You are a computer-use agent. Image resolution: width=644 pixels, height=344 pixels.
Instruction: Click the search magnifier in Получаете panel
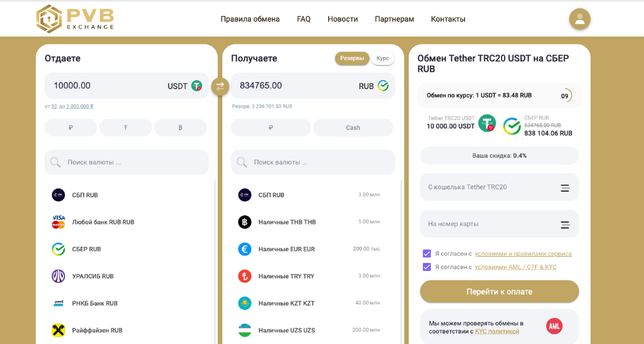click(242, 162)
